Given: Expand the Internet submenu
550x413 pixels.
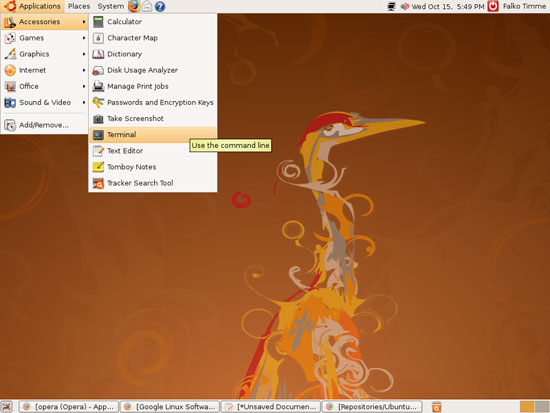Looking at the screenshot, I should [x=45, y=70].
